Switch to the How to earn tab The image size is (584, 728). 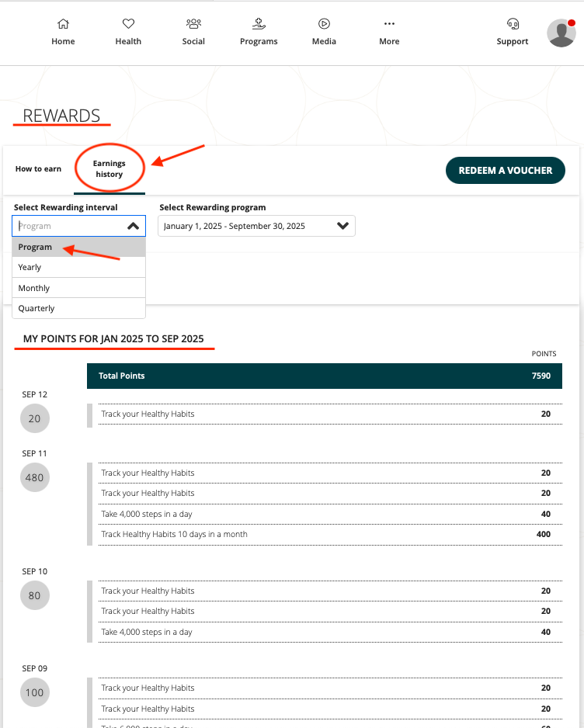click(38, 169)
